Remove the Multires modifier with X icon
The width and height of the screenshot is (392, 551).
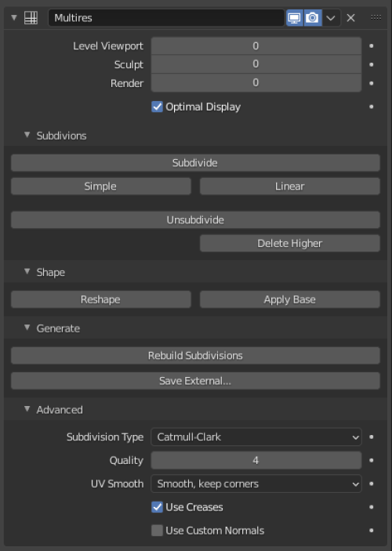pyautogui.click(x=350, y=17)
